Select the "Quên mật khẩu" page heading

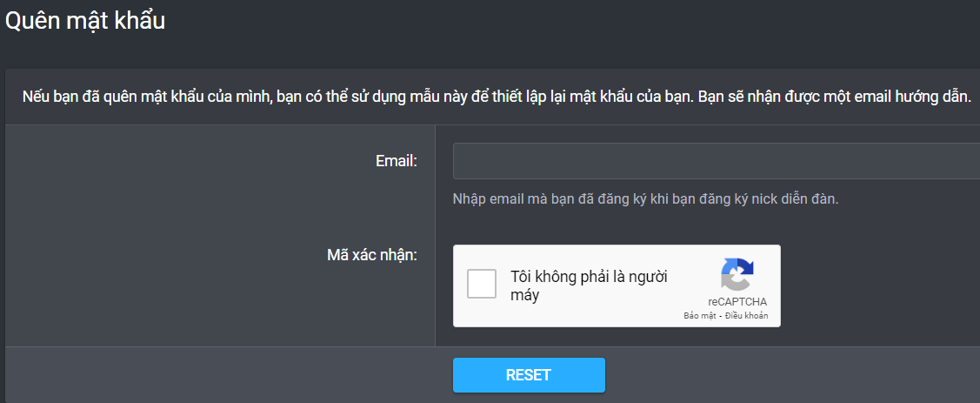pyautogui.click(x=85, y=21)
